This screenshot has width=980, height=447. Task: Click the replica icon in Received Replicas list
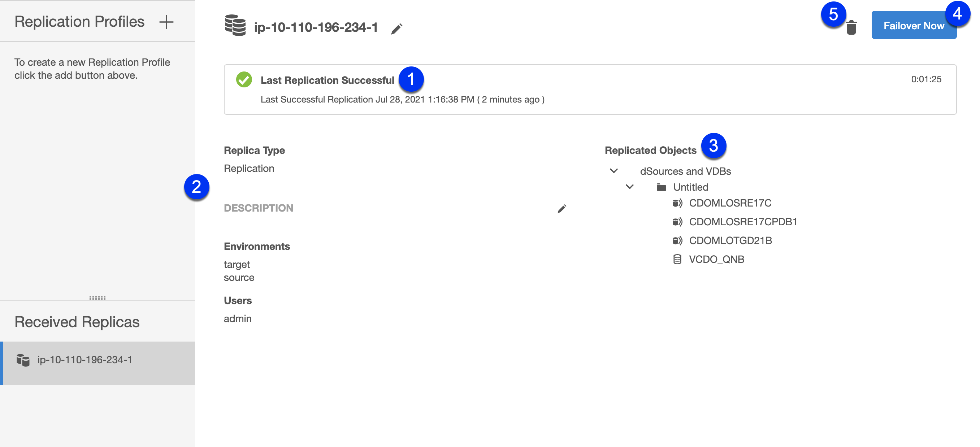23,360
